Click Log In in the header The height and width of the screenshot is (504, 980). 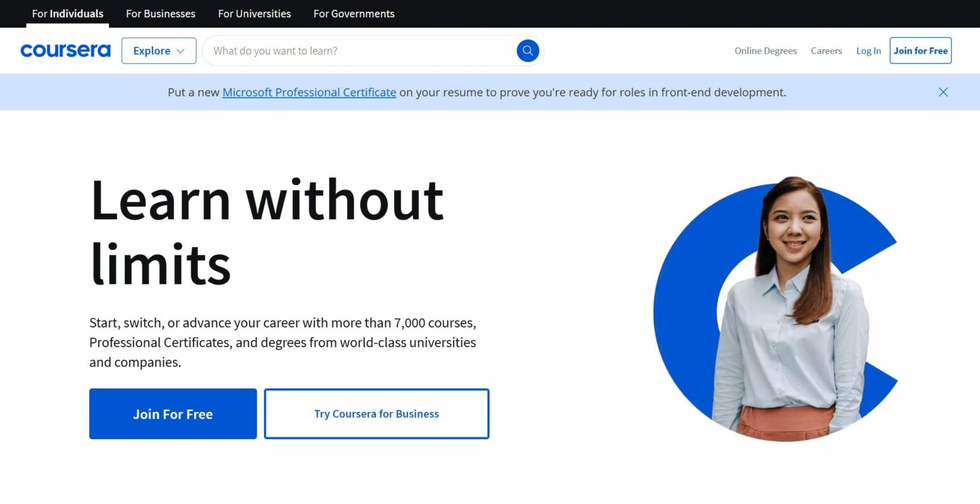[x=868, y=50]
